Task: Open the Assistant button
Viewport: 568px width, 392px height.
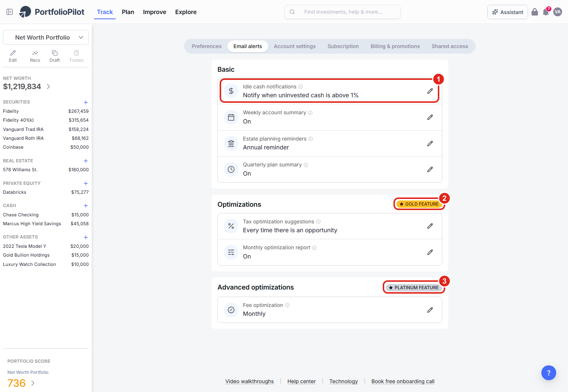Action: [508, 12]
